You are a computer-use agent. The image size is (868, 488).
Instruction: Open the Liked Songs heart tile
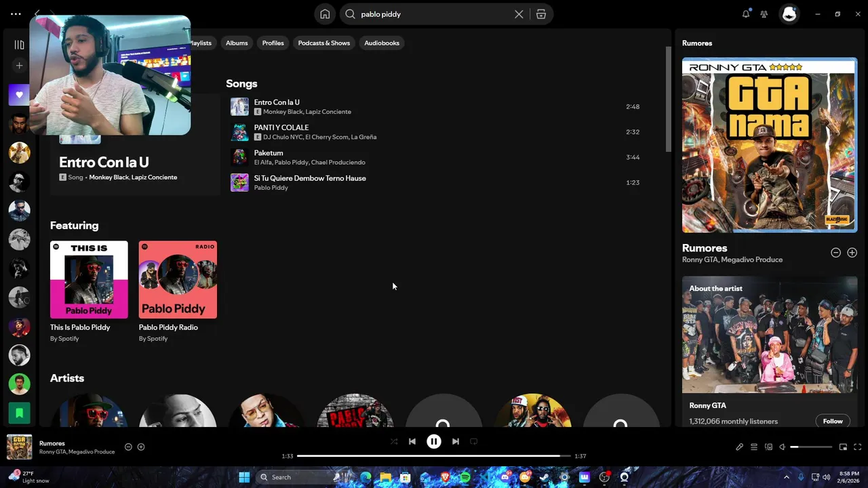tap(19, 95)
